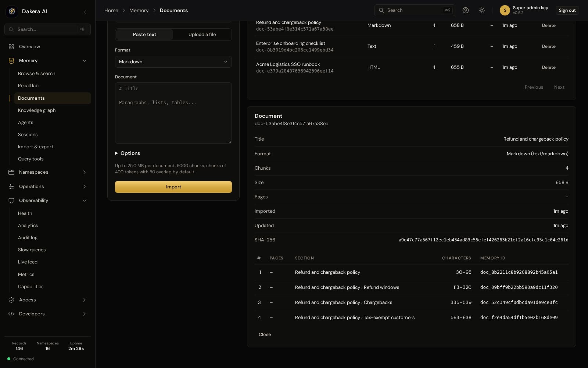Switch to Upload a file tab
The image size is (588, 368).
click(x=202, y=35)
